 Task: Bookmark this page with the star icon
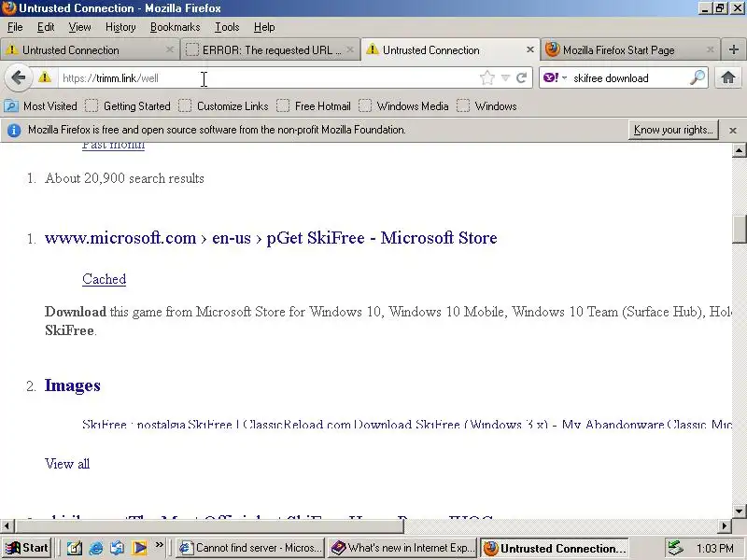[x=486, y=77]
